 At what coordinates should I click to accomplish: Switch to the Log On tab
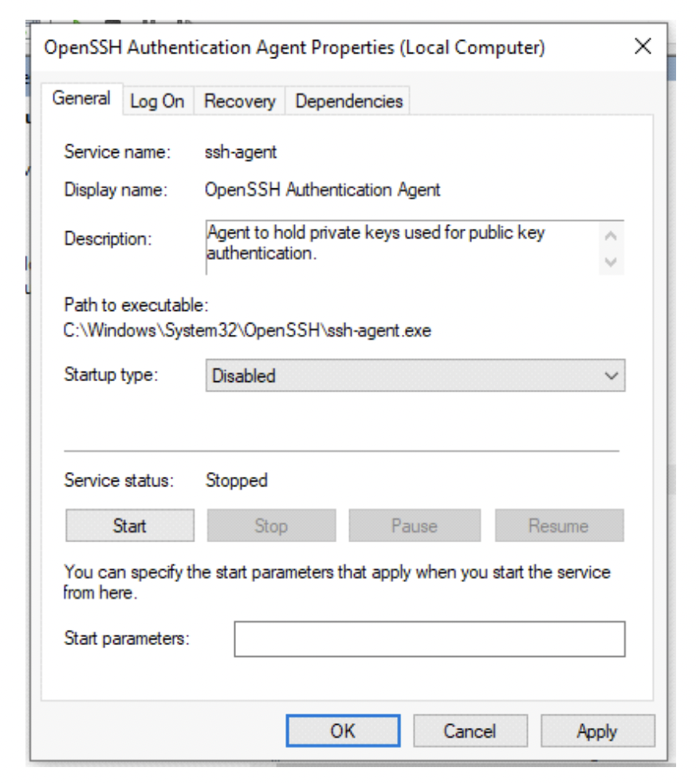coord(157,101)
